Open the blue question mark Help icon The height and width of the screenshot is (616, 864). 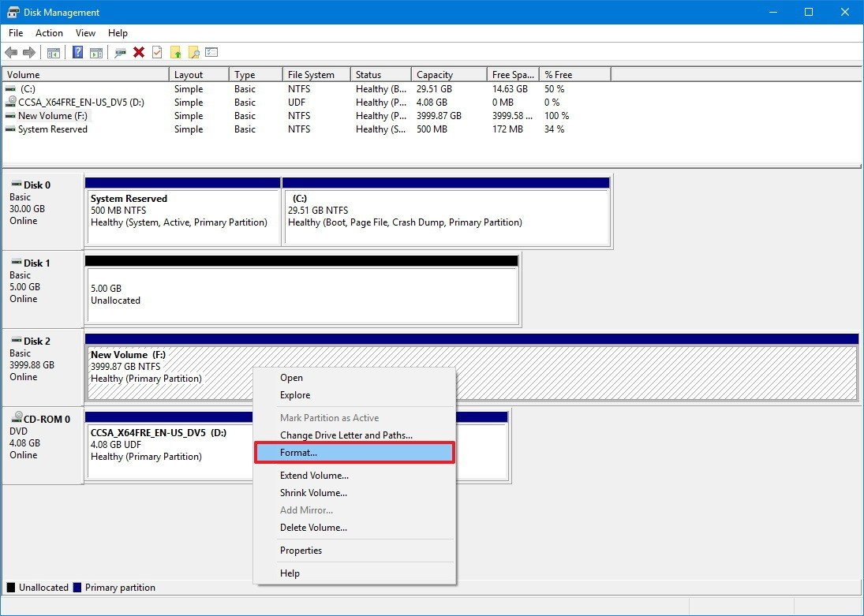tap(77, 52)
